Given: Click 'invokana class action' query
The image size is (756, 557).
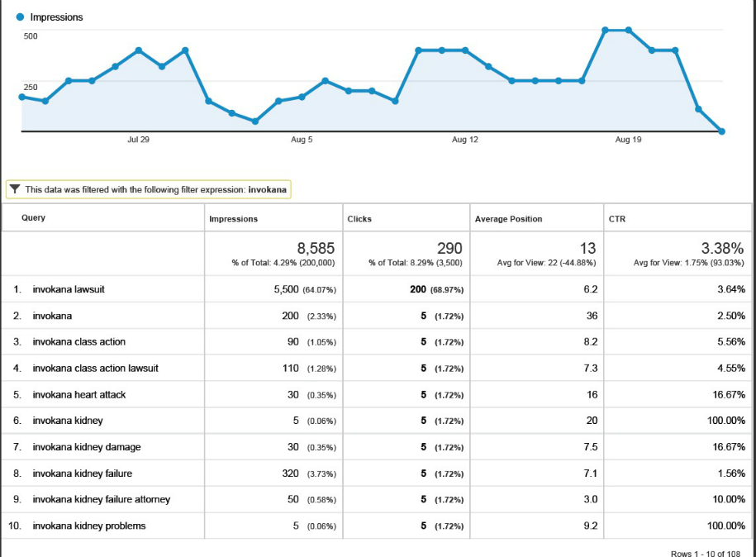Looking at the screenshot, I should pyautogui.click(x=79, y=342).
